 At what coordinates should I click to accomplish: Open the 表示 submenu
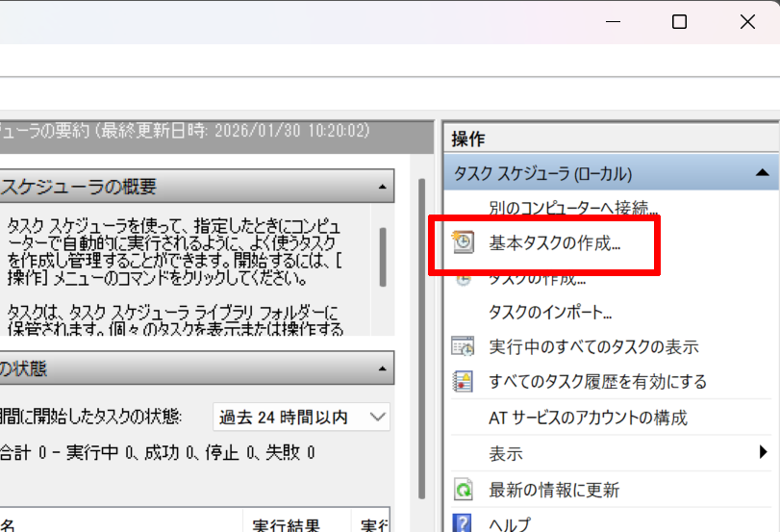click(506, 453)
